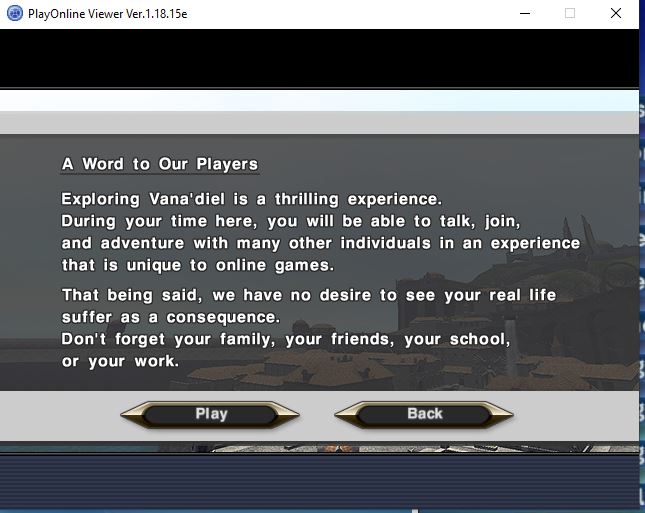The image size is (645, 513).
Task: Click the 'that is unique to online games.' line
Action: pos(197,265)
